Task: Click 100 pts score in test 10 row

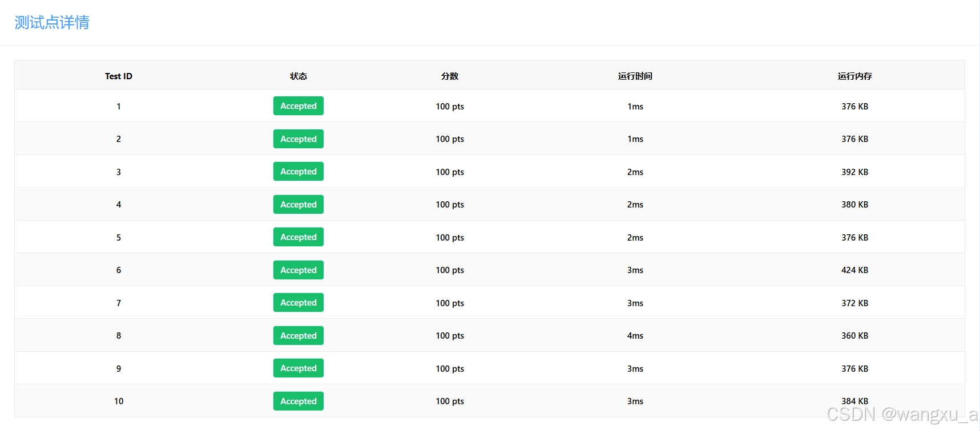Action: [450, 401]
